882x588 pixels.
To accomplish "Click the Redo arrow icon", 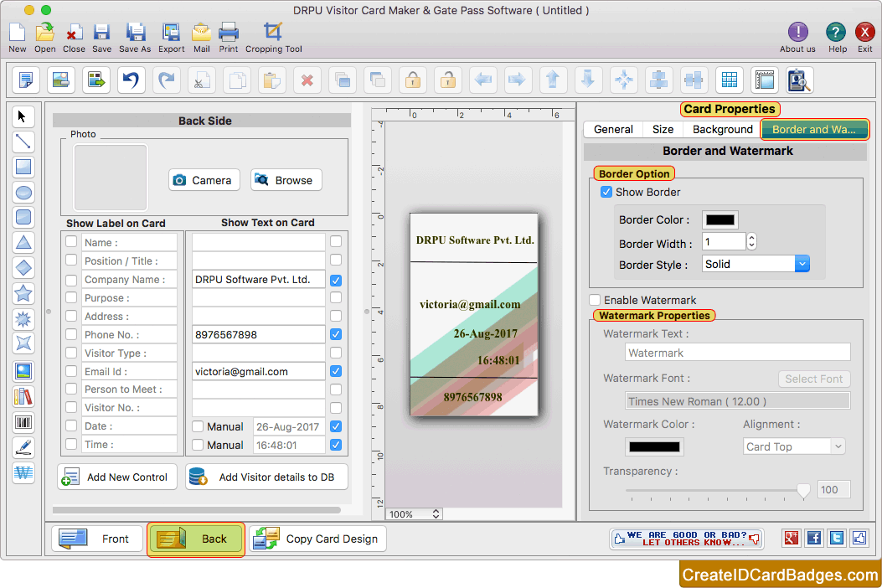I will tap(167, 80).
